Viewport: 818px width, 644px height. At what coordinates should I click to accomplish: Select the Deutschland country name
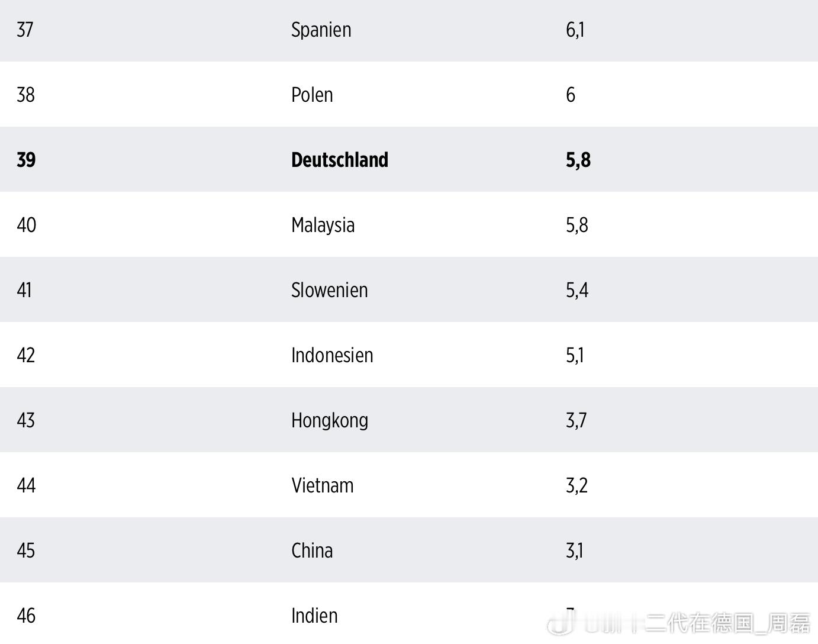340,160
